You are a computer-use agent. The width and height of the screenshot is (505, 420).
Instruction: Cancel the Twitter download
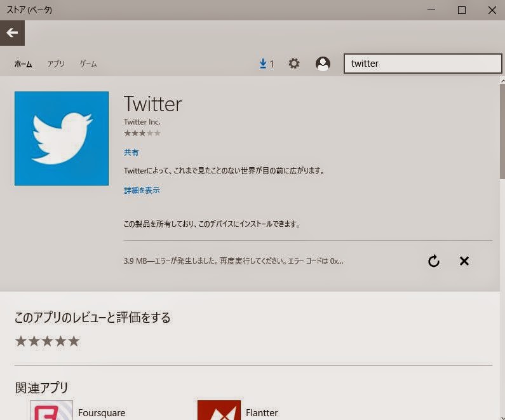click(x=464, y=261)
